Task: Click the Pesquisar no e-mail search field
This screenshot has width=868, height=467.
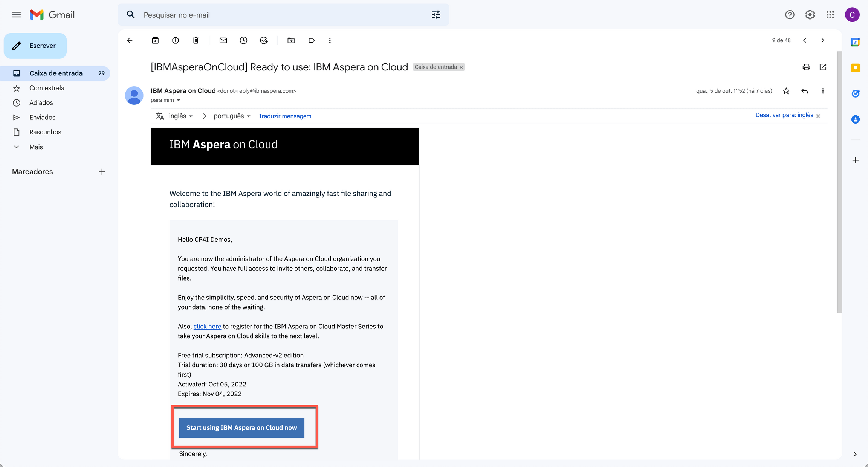Action: pyautogui.click(x=264, y=15)
